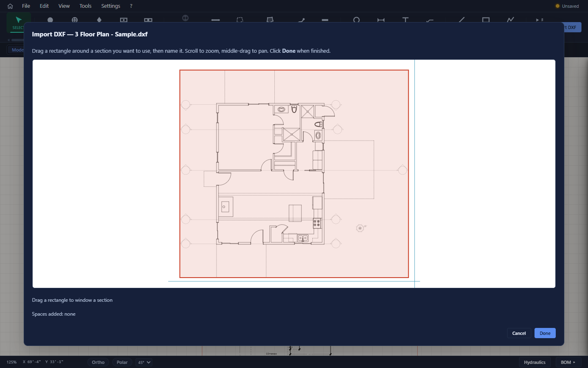Cancel the DXF import dialog
The height and width of the screenshot is (368, 588).
(519, 333)
